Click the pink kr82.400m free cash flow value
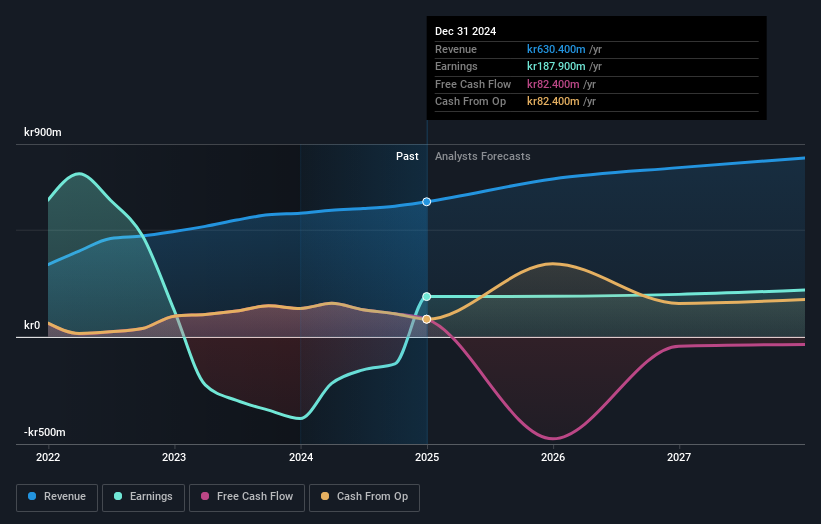 (553, 84)
